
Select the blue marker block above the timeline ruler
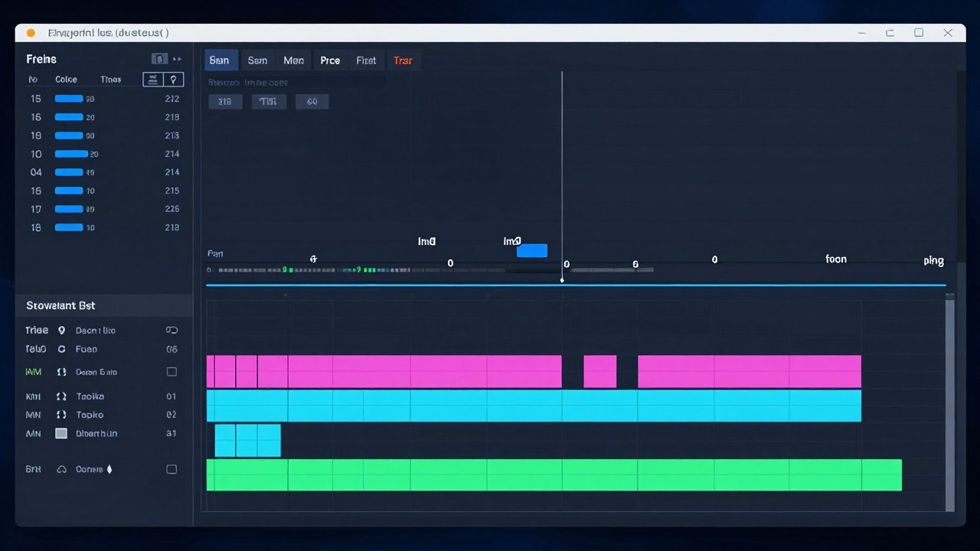coord(532,251)
